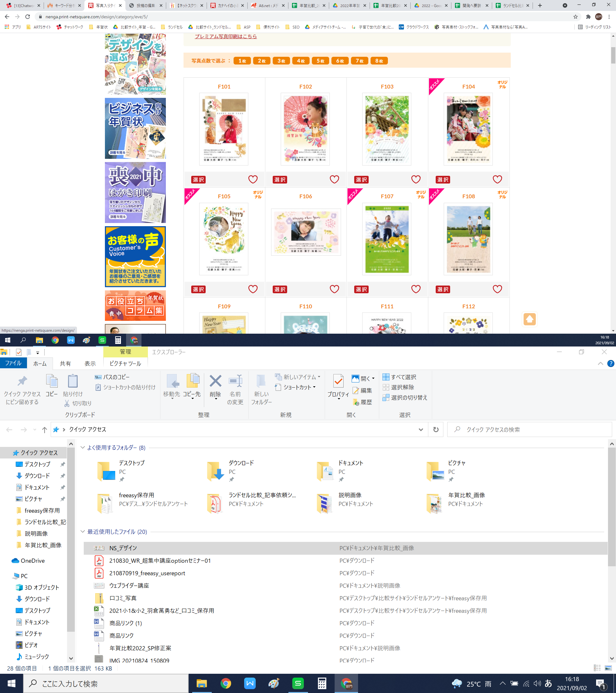
Task: Toggle the favorite heart on design F101
Action: pos(253,179)
